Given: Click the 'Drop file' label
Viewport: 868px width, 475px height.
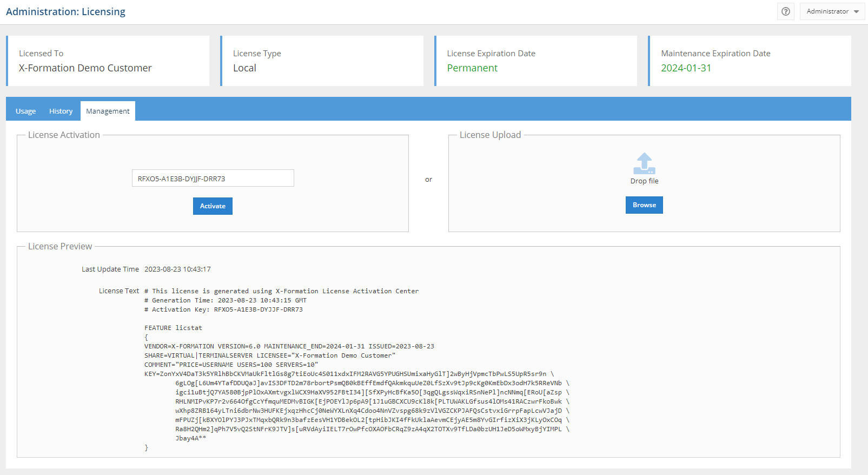Looking at the screenshot, I should [644, 181].
